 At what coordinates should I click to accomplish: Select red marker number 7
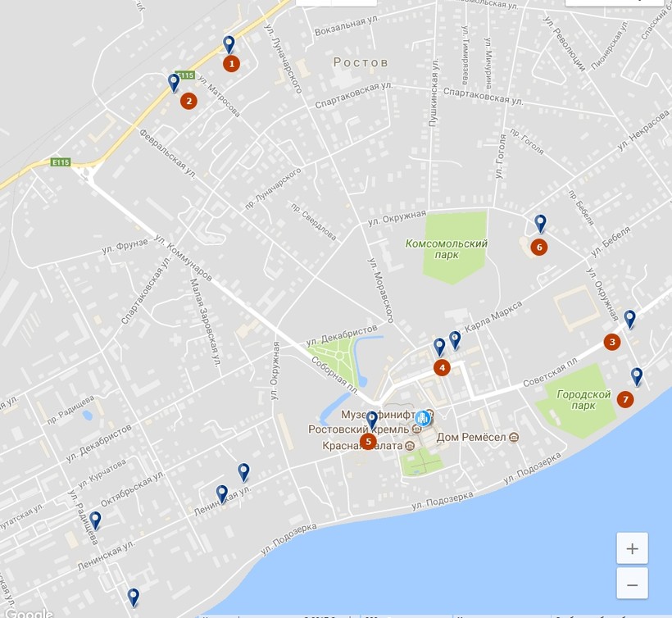tap(625, 399)
